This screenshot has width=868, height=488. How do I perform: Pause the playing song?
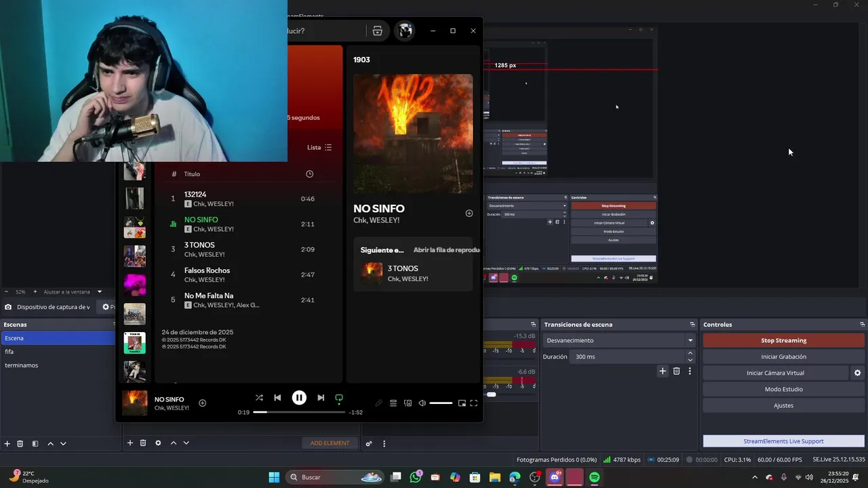tap(299, 398)
